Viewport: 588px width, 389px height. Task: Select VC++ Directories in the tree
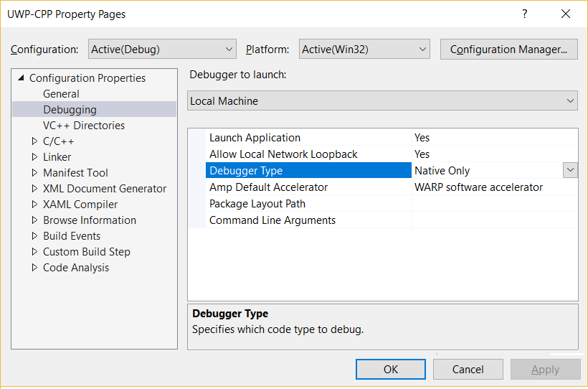[x=84, y=126]
